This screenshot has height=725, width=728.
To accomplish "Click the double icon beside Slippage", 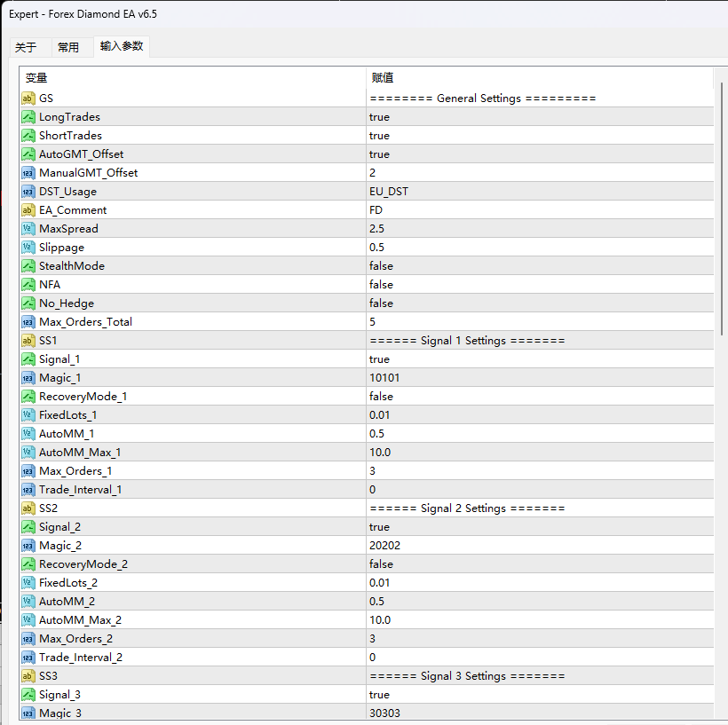I will point(28,248).
